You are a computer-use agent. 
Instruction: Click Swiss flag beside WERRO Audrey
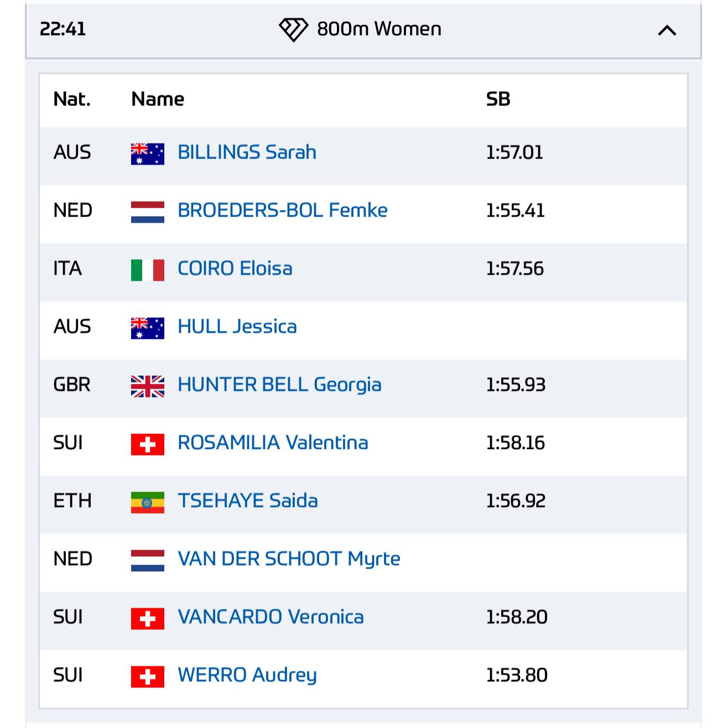(148, 677)
